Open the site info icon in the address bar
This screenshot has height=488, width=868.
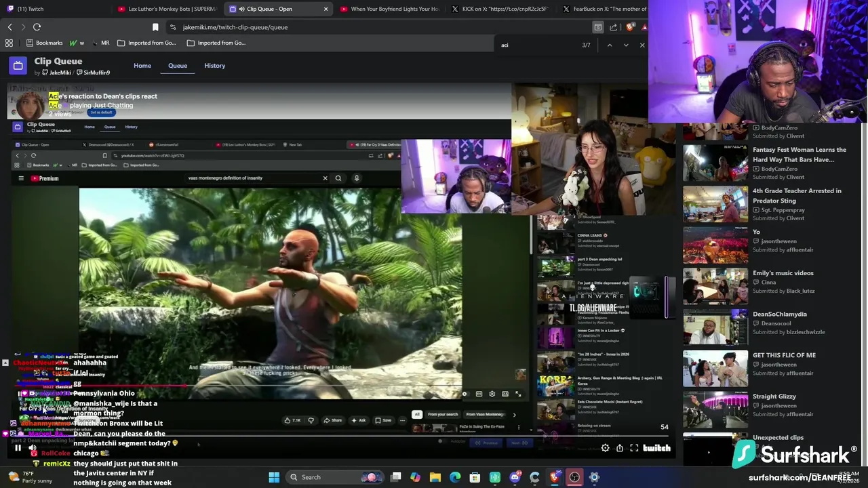(173, 27)
